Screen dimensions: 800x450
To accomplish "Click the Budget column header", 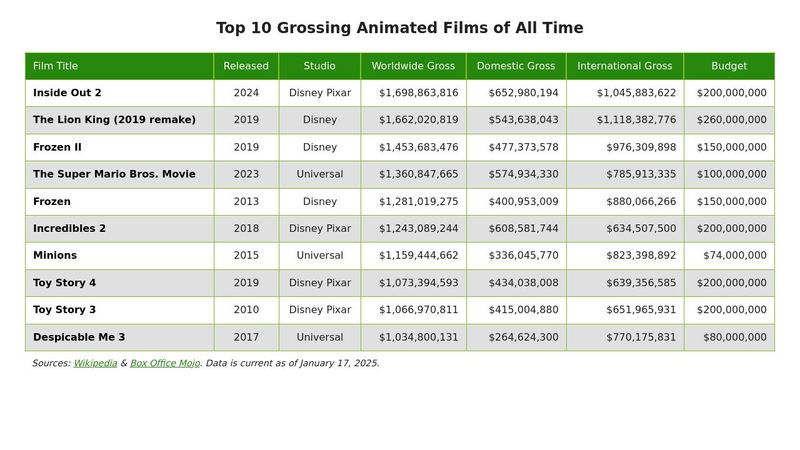I will [729, 66].
